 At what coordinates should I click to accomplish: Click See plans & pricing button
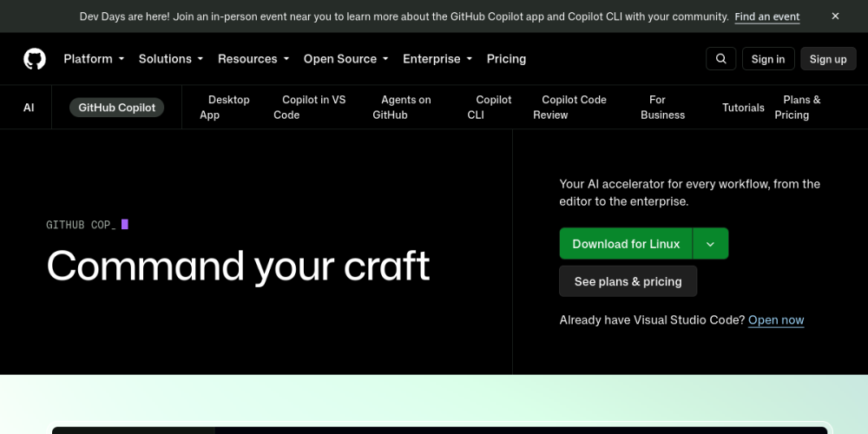628,281
